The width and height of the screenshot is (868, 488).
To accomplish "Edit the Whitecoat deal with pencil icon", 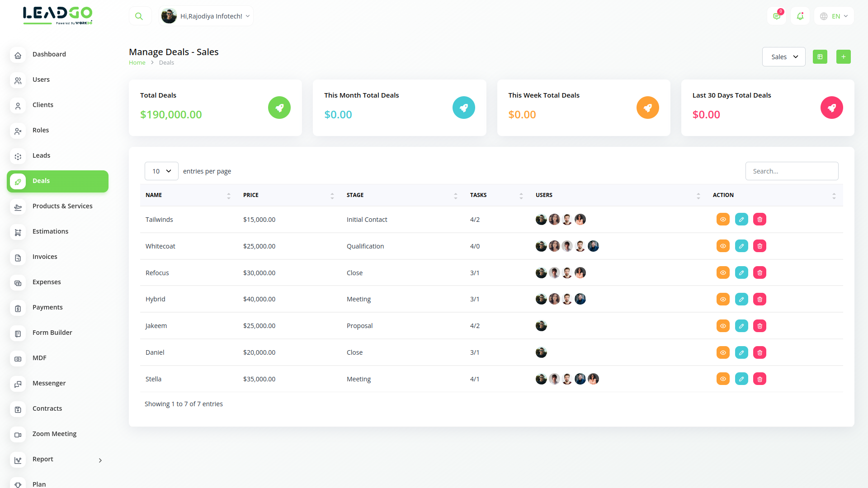I will 741,246.
